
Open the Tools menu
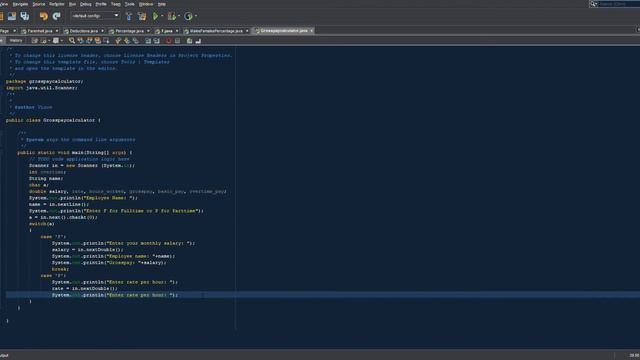(129, 4)
